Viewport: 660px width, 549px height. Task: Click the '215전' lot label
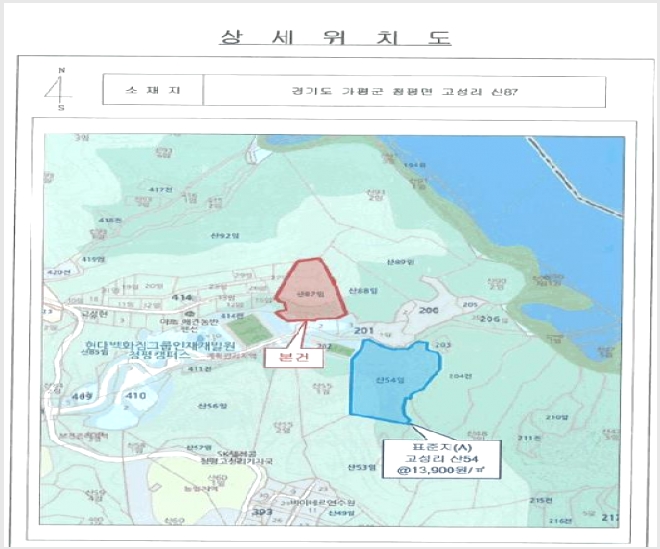click(540, 501)
